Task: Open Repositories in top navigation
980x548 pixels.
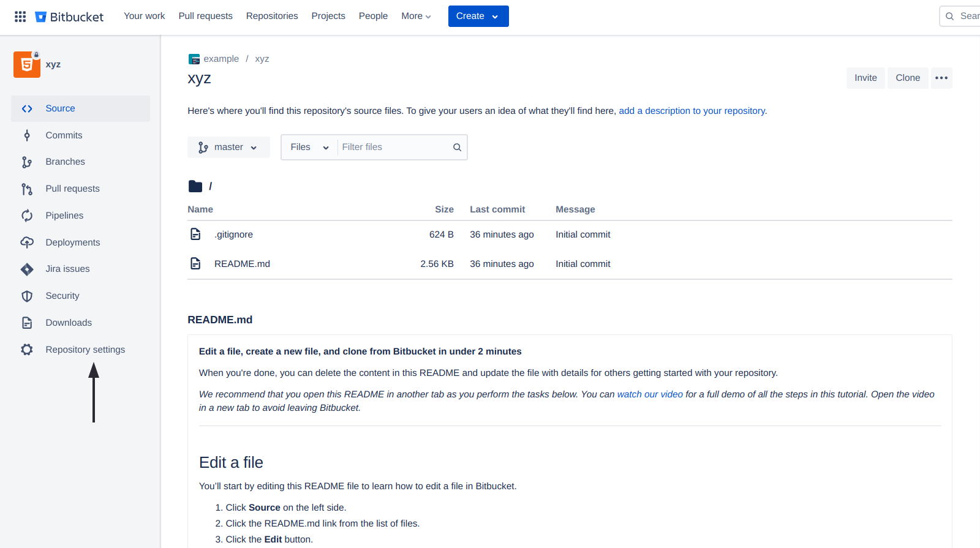Action: point(272,16)
